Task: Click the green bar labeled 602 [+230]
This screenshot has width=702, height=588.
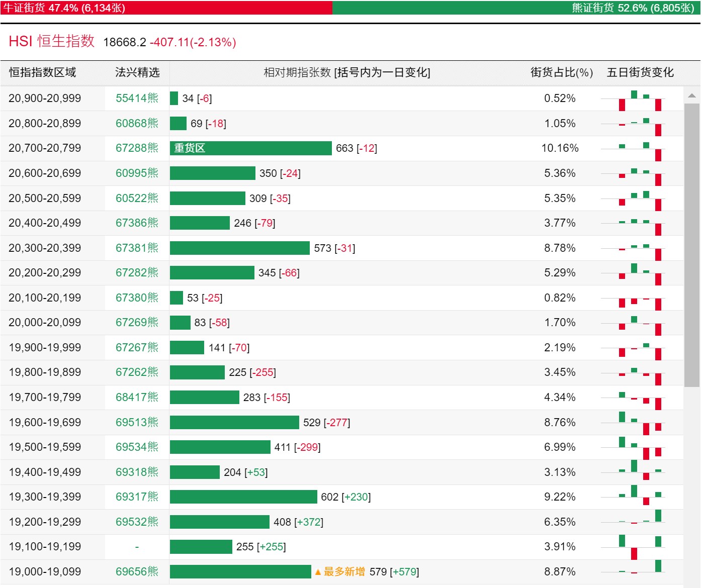Action: pos(243,497)
